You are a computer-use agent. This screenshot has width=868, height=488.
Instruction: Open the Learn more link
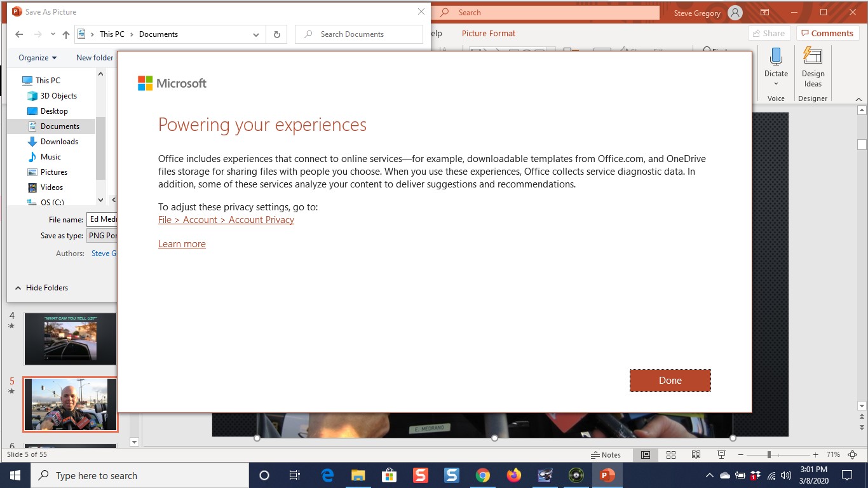(x=182, y=243)
